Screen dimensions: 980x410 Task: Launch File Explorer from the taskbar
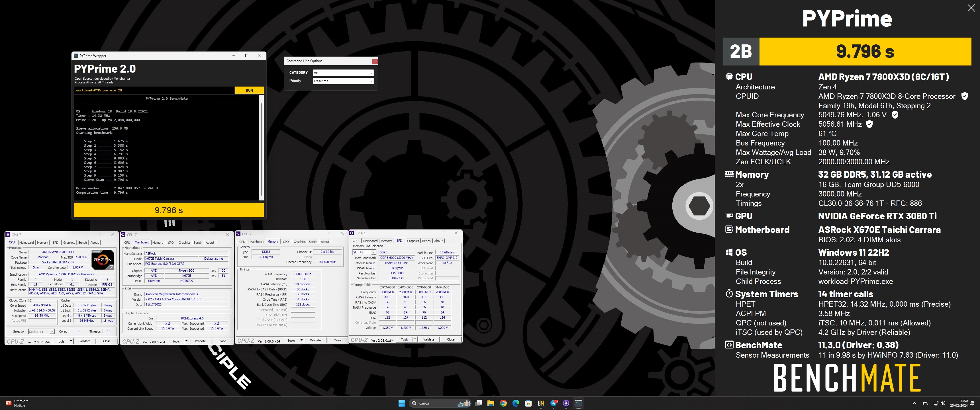click(x=491, y=403)
